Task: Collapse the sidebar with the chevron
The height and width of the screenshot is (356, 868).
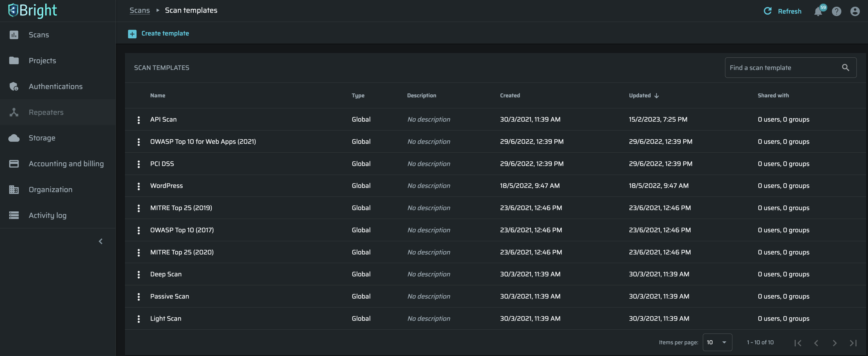Action: click(x=100, y=241)
